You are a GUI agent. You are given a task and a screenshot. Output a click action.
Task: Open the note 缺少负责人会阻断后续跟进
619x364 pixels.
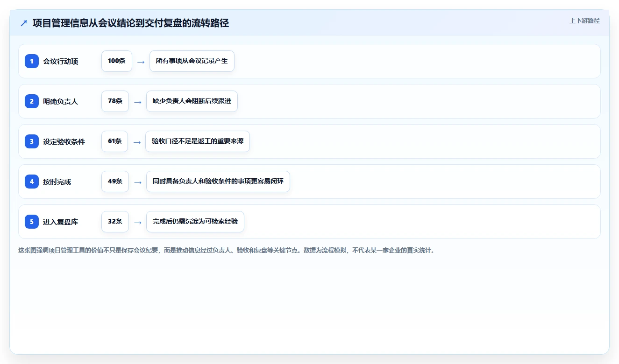[192, 101]
